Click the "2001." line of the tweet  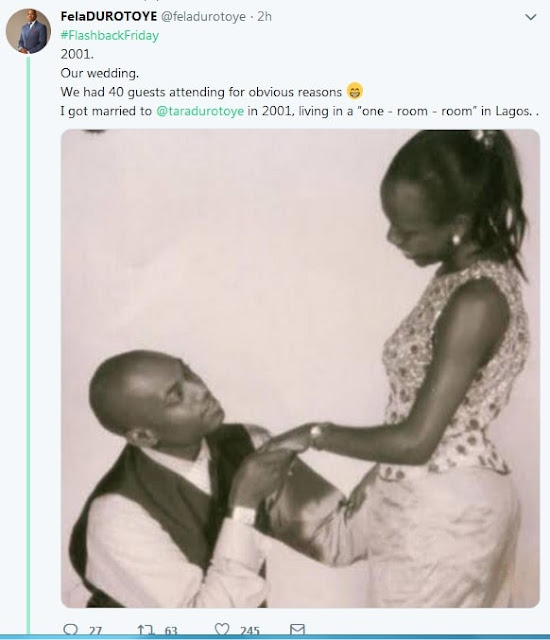pos(77,54)
